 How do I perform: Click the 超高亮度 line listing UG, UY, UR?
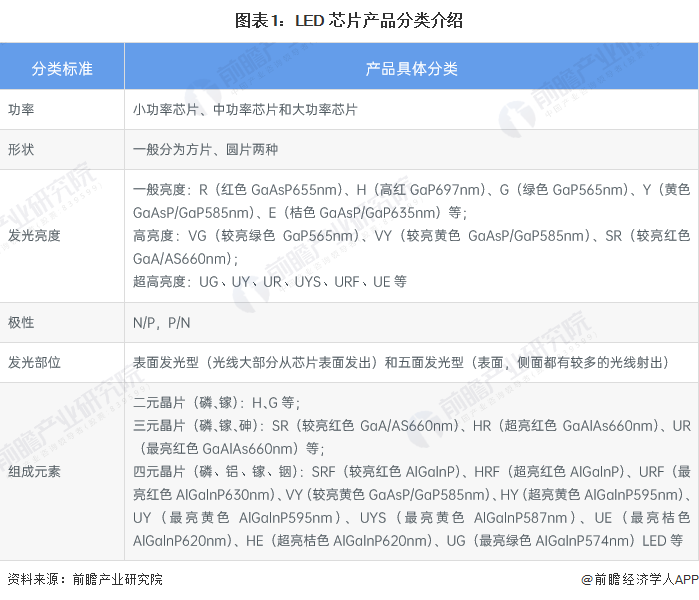(270, 282)
